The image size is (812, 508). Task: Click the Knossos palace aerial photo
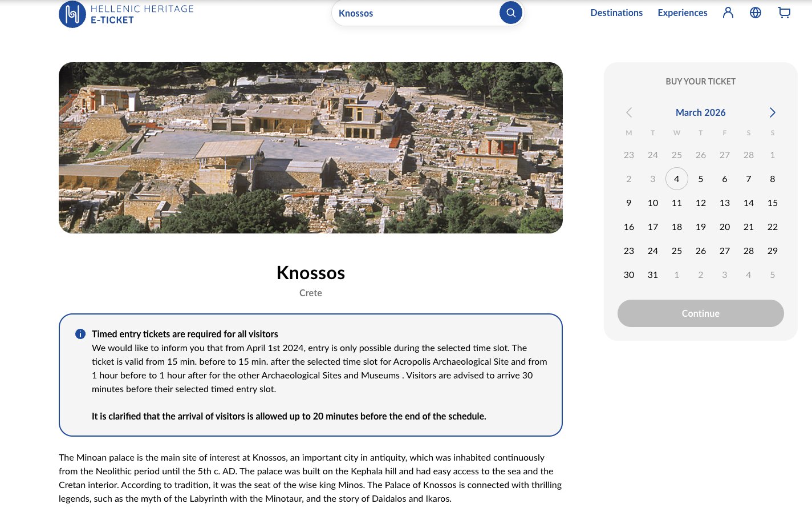(311, 148)
